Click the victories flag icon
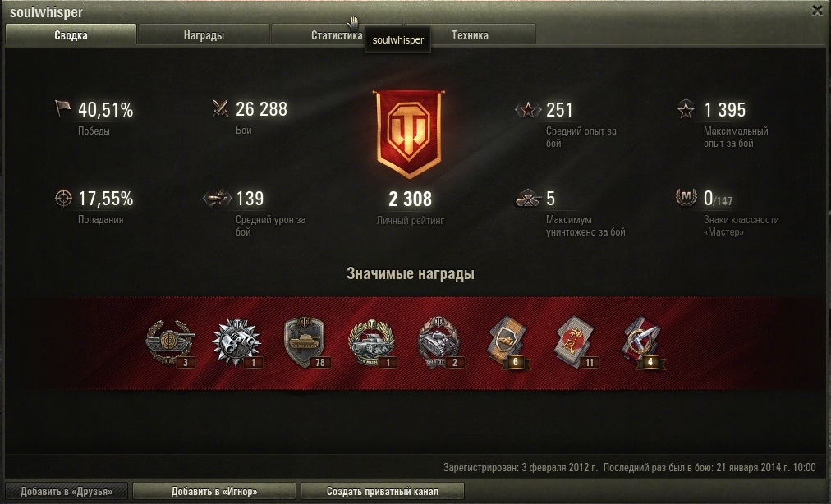 (62, 108)
